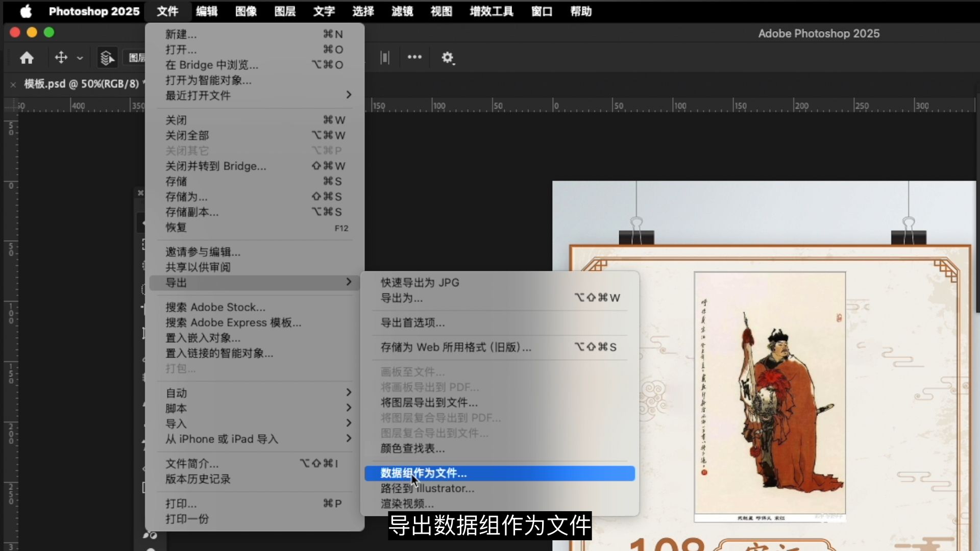Open the gear settings icon in options bar
The height and width of the screenshot is (551, 980).
(448, 58)
